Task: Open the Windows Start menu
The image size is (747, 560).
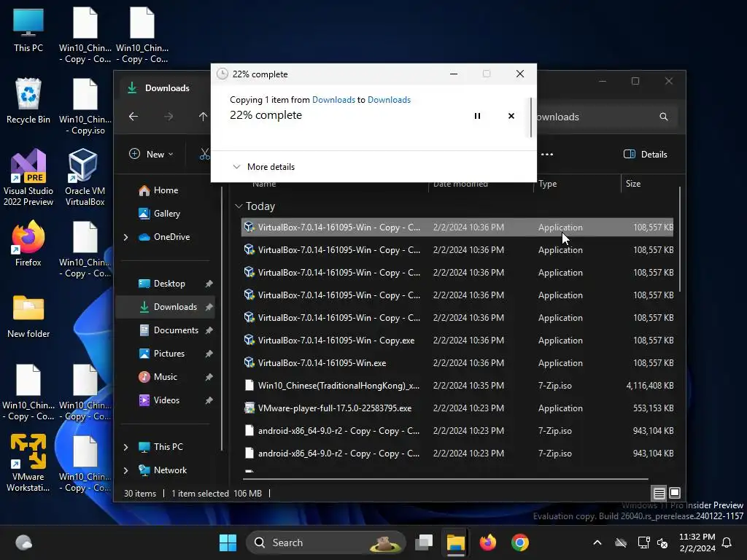Action: pyautogui.click(x=228, y=542)
